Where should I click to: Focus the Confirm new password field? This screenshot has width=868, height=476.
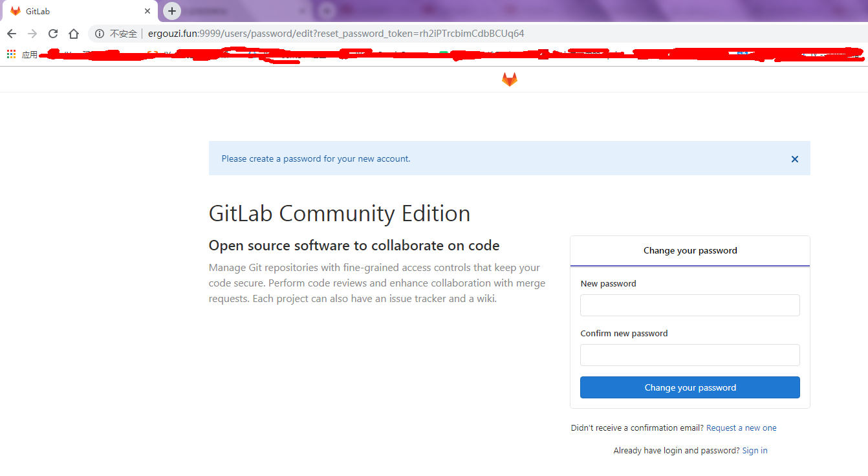pos(690,355)
